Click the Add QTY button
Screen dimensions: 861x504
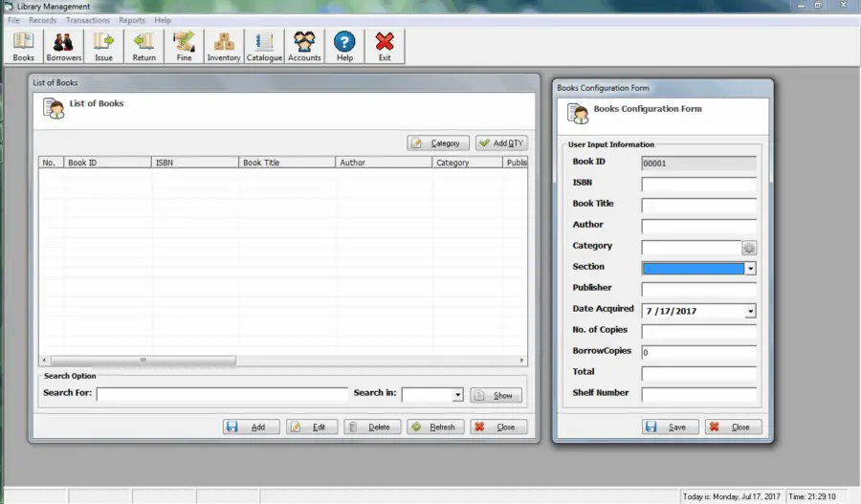point(502,142)
